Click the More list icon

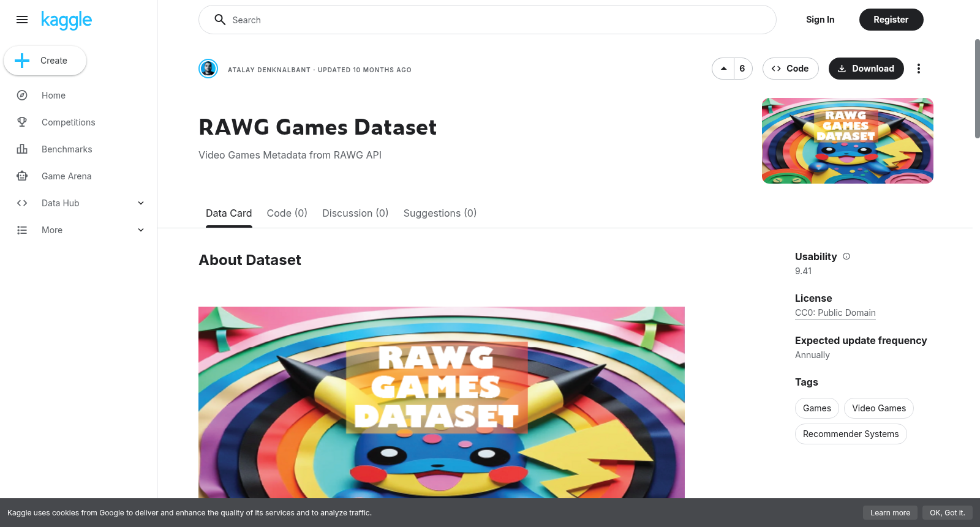click(x=22, y=230)
